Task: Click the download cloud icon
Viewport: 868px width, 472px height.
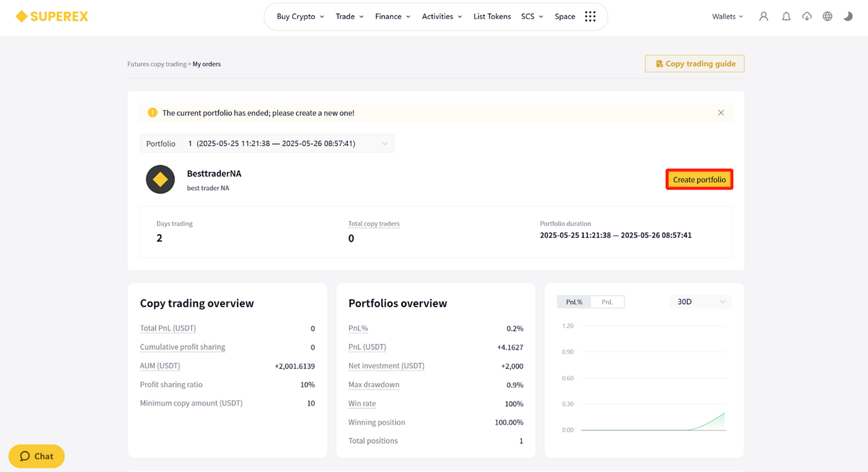Action: click(x=807, y=17)
